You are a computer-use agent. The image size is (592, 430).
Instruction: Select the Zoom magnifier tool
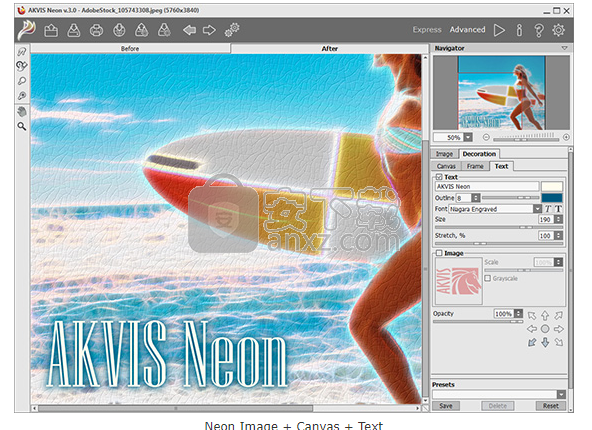pyautogui.click(x=22, y=126)
